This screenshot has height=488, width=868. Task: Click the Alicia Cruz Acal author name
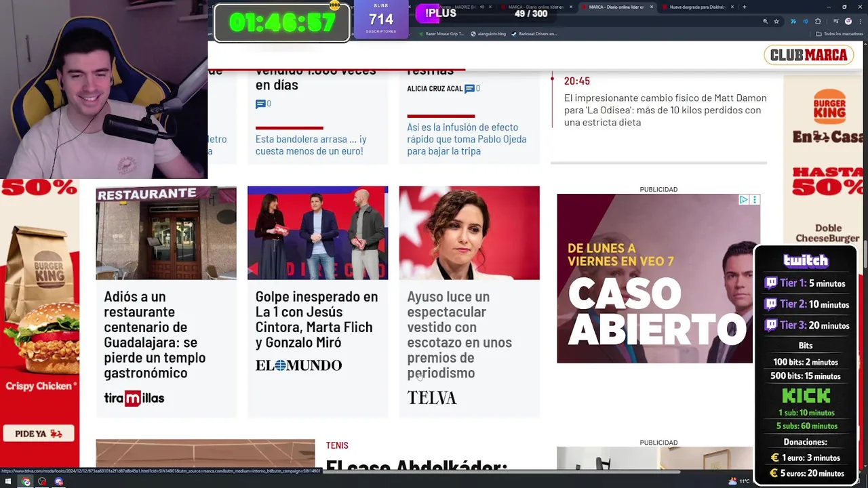[435, 89]
